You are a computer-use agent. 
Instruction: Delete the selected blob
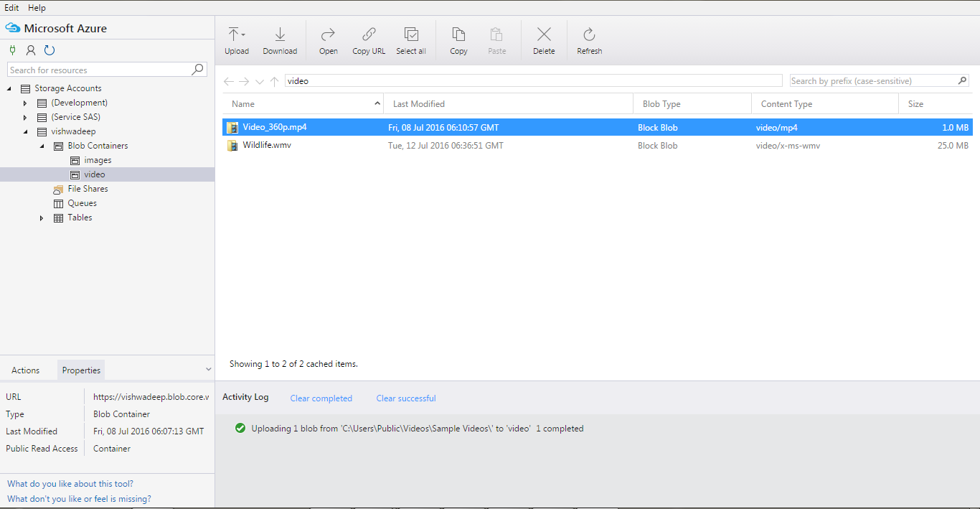pyautogui.click(x=544, y=41)
